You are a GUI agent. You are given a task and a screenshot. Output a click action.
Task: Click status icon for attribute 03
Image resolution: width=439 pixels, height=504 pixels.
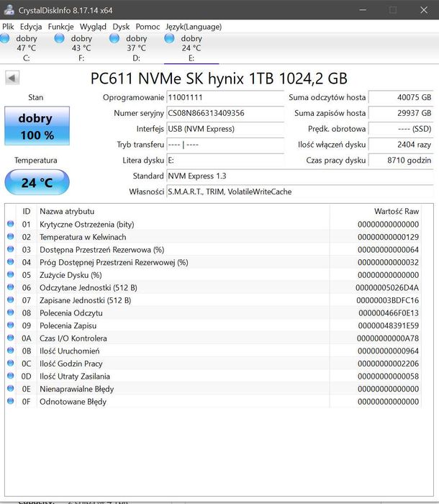(x=11, y=249)
